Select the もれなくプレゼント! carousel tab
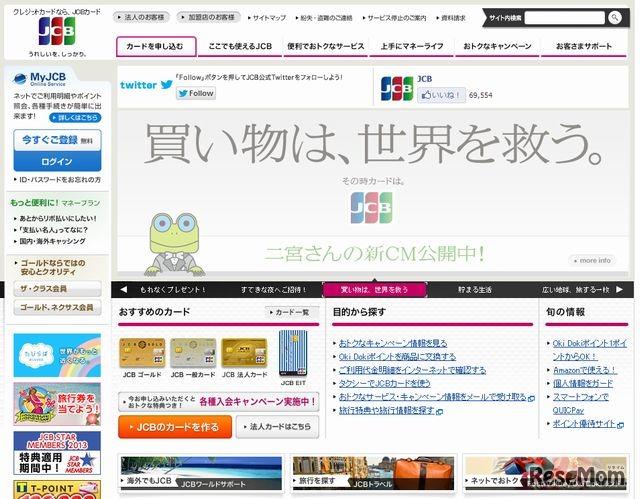640x499 pixels. tap(173, 290)
